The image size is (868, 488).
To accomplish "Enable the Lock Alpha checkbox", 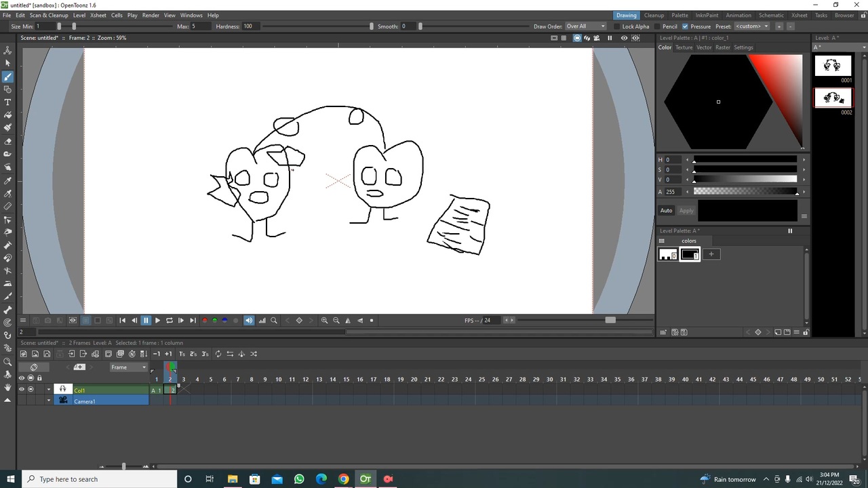I will point(616,26).
